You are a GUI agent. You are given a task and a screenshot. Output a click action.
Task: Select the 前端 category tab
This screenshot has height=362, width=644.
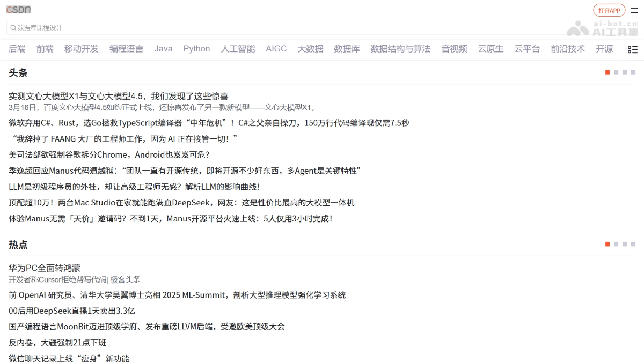pos(45,49)
